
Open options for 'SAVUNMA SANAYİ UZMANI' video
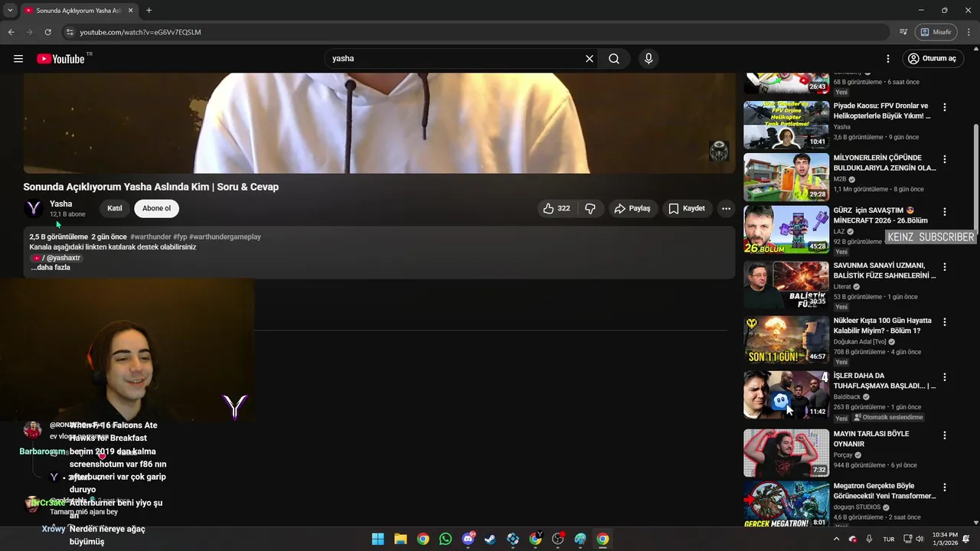coord(945,267)
